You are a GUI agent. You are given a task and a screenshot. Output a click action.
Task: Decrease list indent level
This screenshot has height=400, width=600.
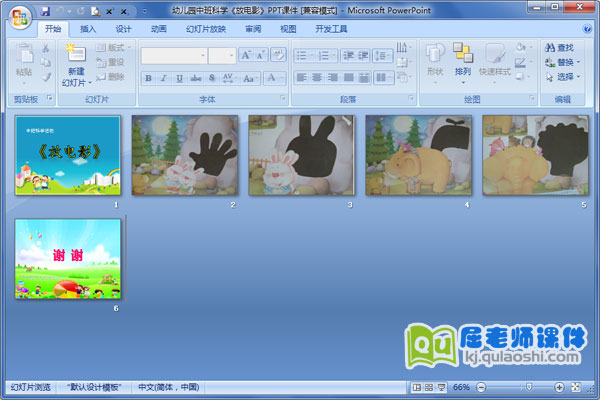348,56
